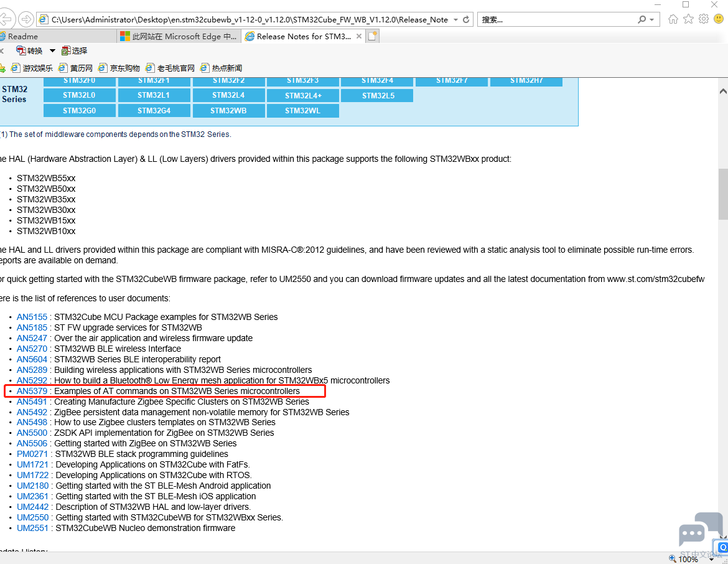This screenshot has width=728, height=564.
Task: Click the 100% zoom level control
Action: [x=689, y=559]
